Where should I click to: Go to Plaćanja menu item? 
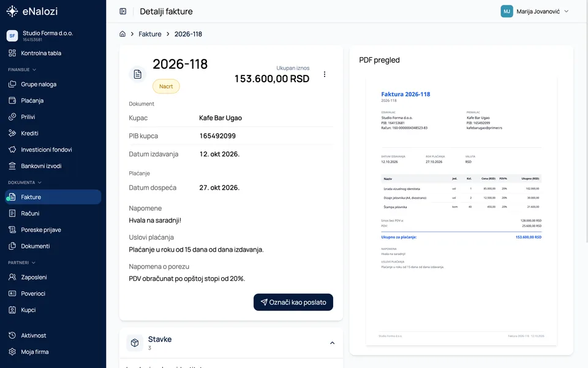[x=53, y=100]
